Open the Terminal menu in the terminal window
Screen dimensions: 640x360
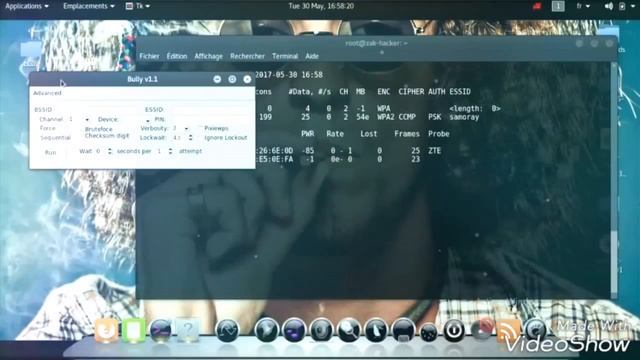285,56
